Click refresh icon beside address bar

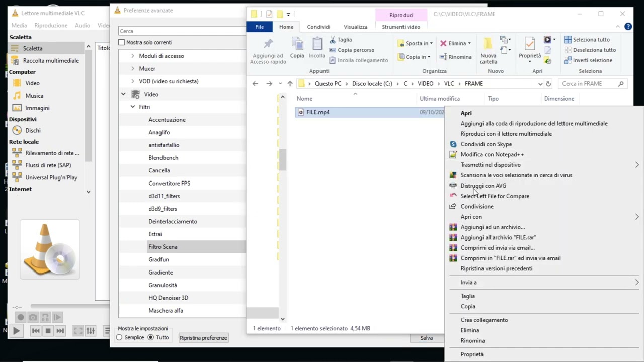point(548,84)
